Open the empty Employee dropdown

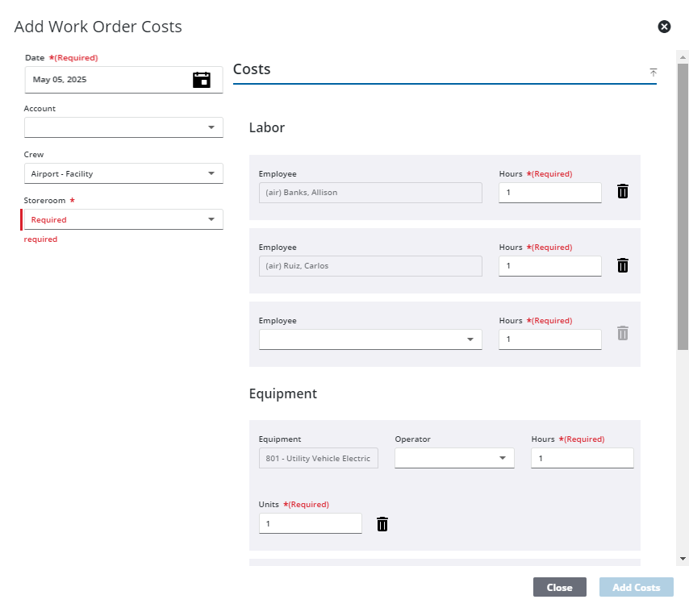pyautogui.click(x=370, y=339)
